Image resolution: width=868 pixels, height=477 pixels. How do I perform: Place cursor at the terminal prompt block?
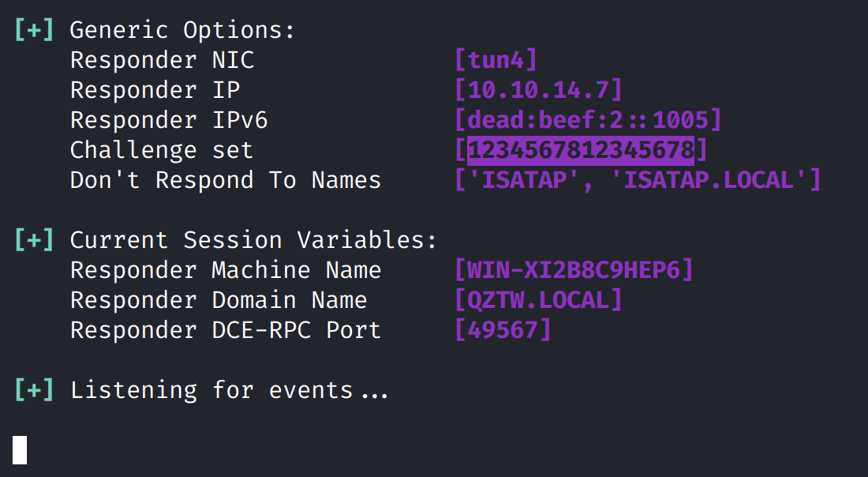[x=20, y=449]
